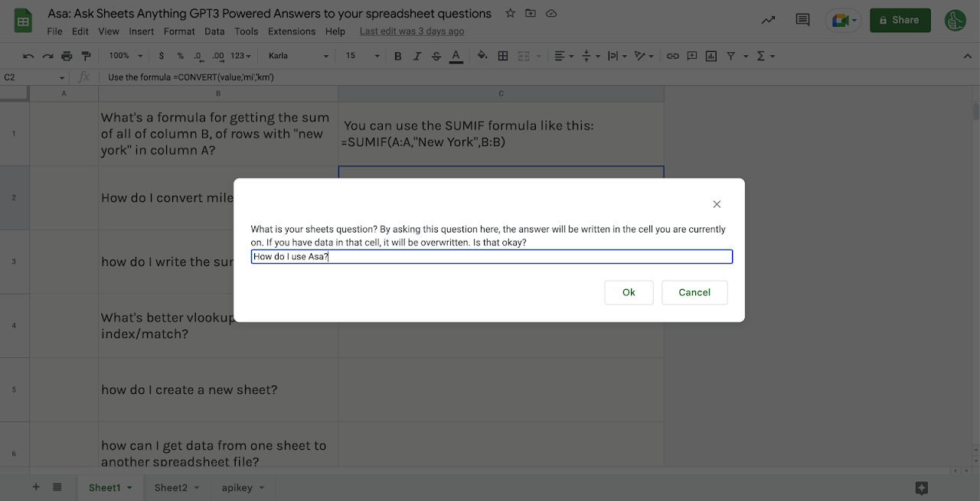Click the Insert link icon
This screenshot has width=980, height=501.
coord(672,56)
